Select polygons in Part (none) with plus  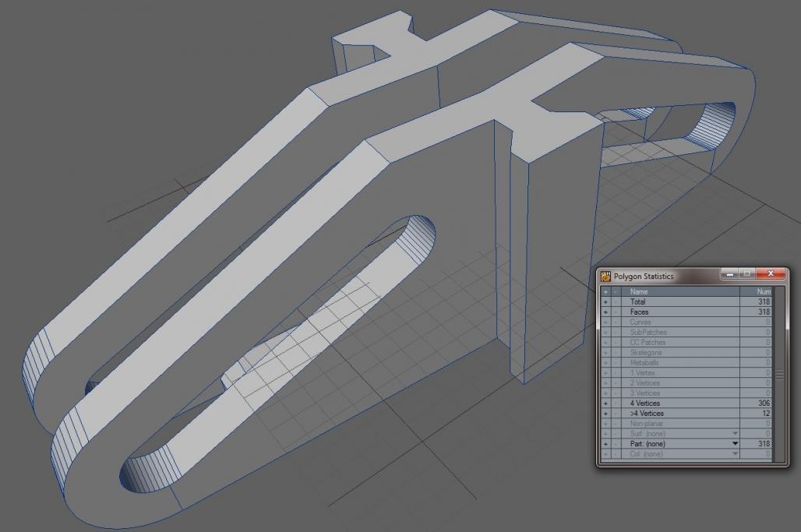(x=605, y=444)
